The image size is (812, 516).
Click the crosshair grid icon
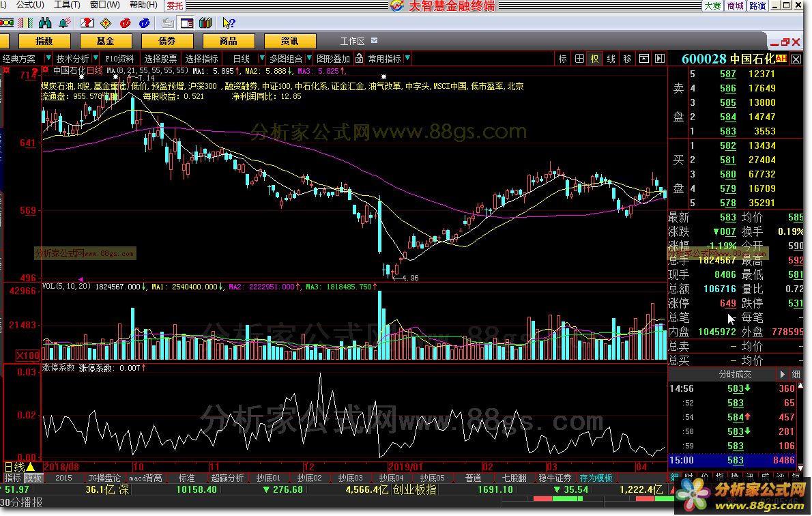coord(579,59)
